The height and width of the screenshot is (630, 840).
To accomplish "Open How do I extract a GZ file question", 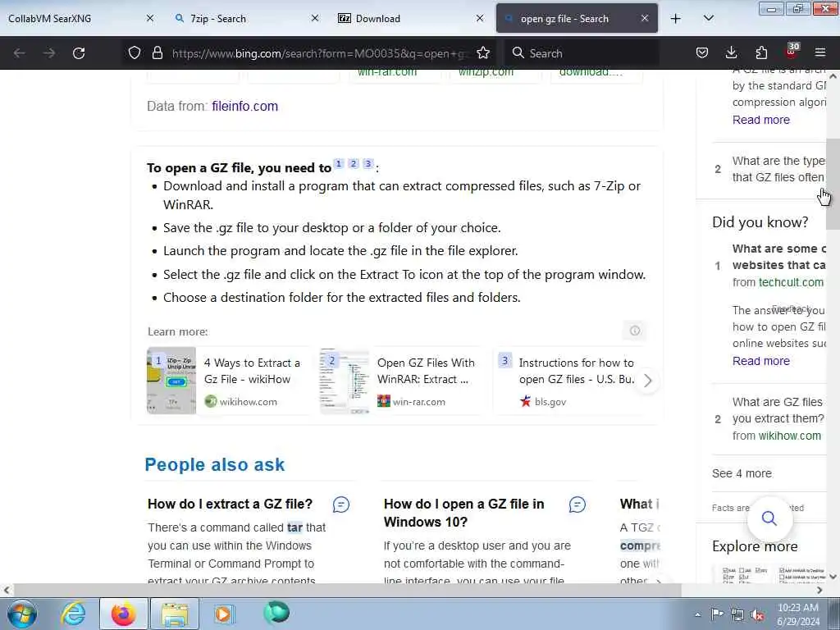I will 230,504.
